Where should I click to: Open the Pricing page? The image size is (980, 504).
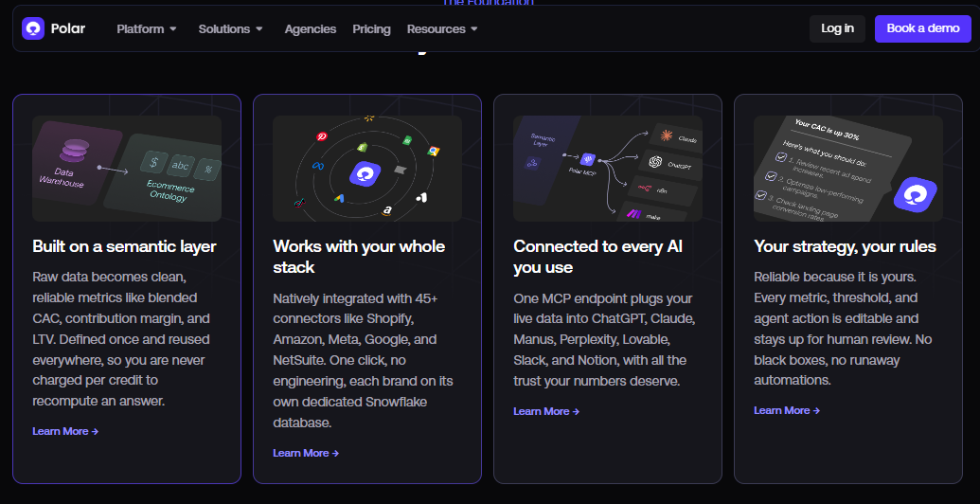[x=371, y=28]
